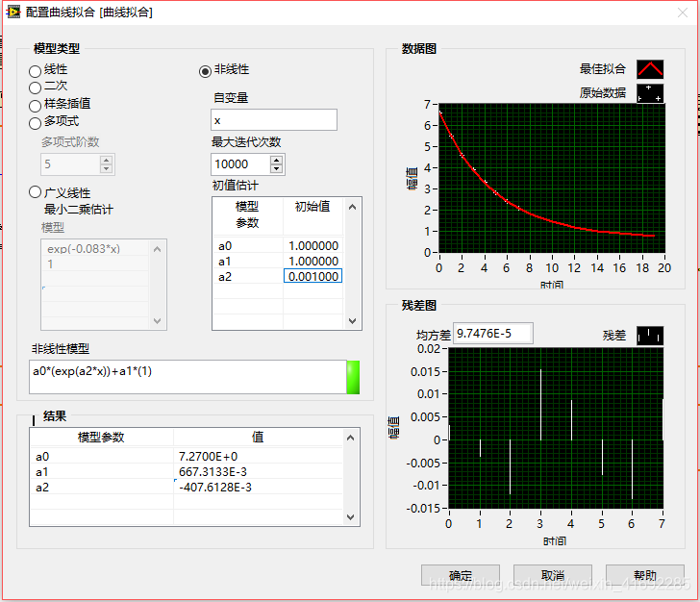
Task: Click the exp(-0.083*x) entry in 模型 list
Action: [x=84, y=249]
